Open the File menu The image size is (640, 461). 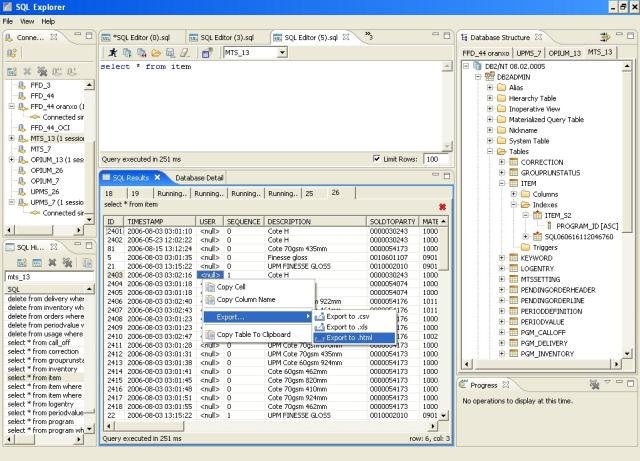pos(8,21)
